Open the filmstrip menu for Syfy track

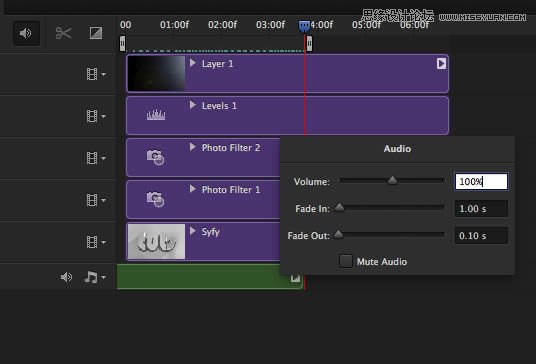point(96,242)
